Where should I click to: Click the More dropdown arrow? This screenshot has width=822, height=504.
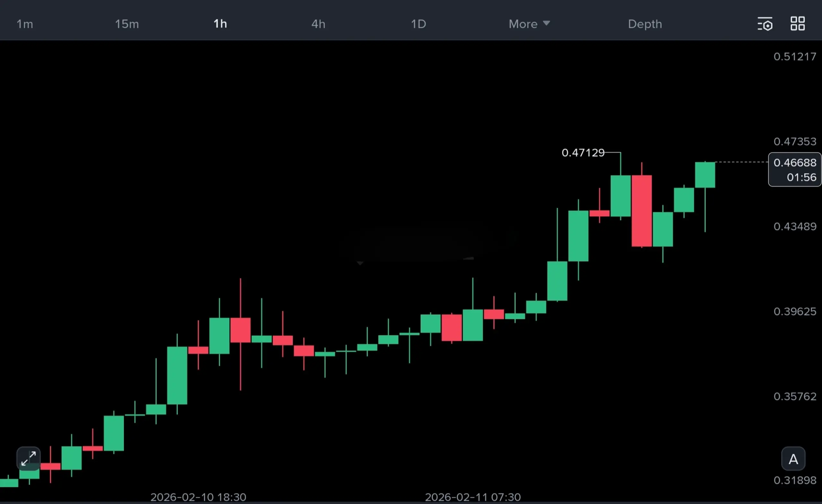[x=546, y=23]
